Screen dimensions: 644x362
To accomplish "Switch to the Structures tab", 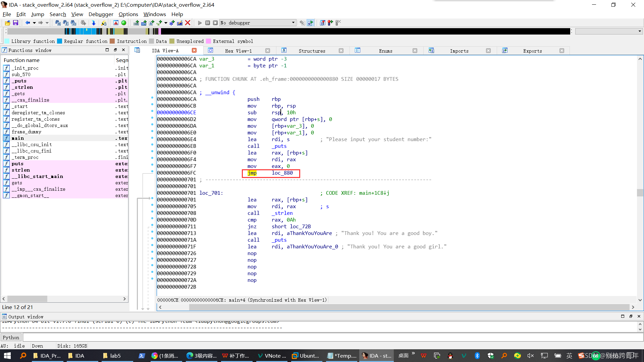I will [x=312, y=51].
